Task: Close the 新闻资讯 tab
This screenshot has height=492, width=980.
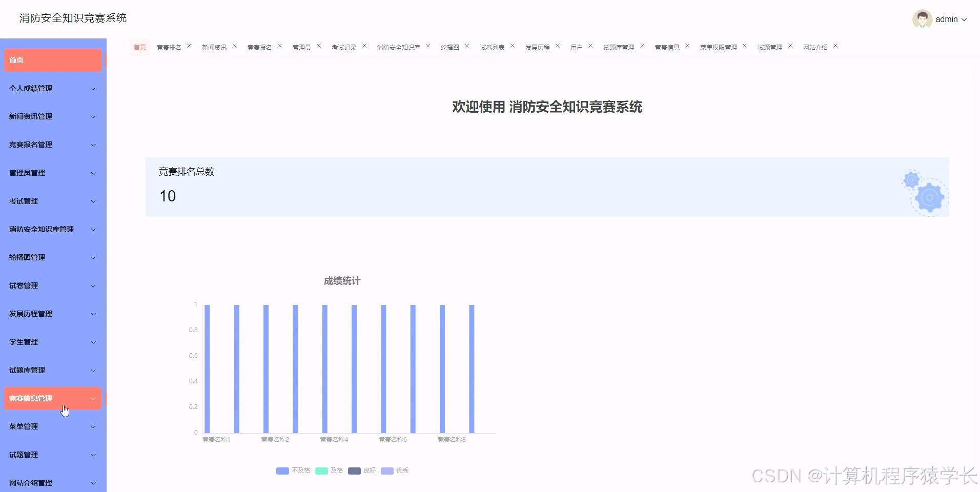Action: click(x=235, y=46)
